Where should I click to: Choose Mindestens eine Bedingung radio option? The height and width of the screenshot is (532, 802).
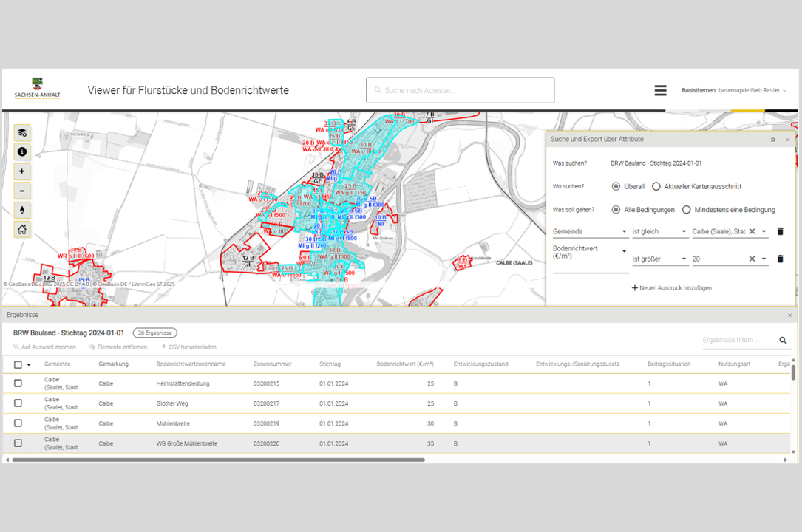tap(686, 210)
